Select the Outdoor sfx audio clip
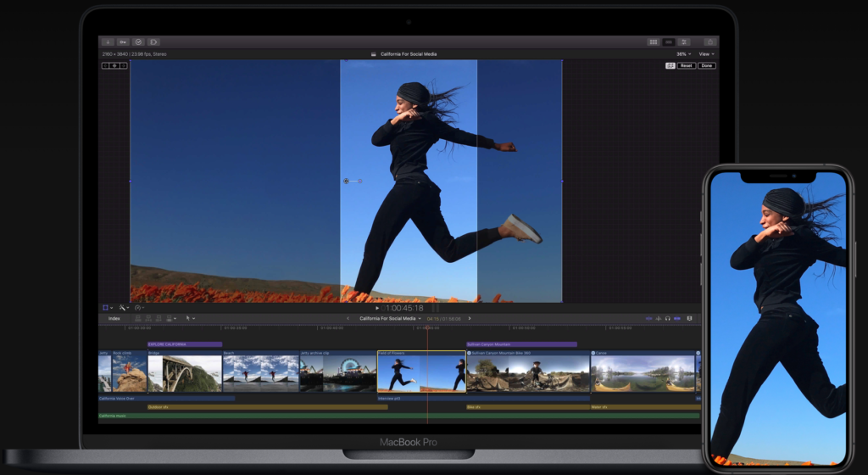This screenshot has width=868, height=475. click(x=267, y=407)
